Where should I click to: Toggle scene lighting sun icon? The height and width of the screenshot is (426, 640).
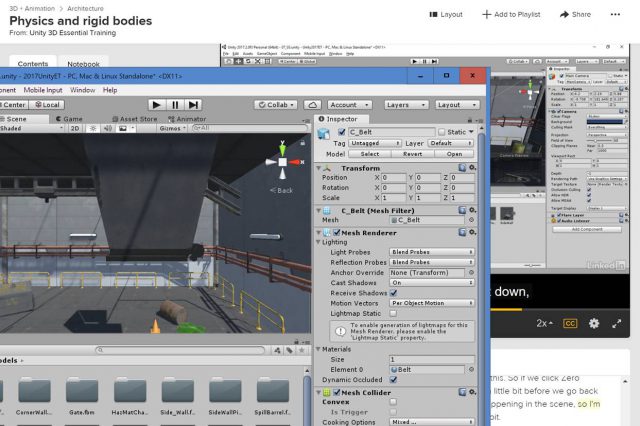point(93,128)
